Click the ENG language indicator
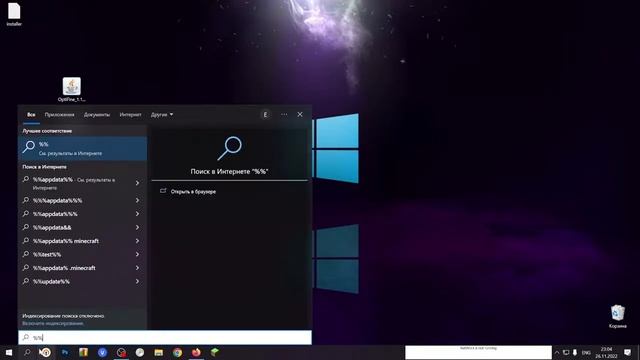 click(x=587, y=352)
